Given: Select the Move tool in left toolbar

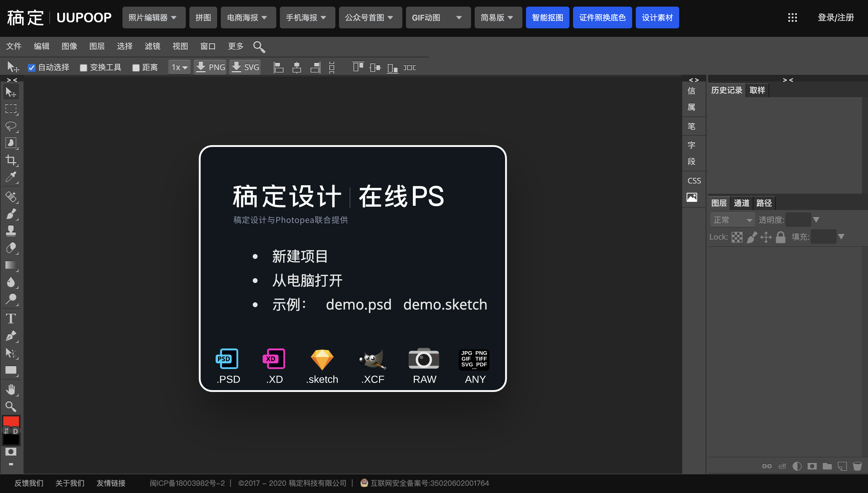Looking at the screenshot, I should click(x=11, y=92).
